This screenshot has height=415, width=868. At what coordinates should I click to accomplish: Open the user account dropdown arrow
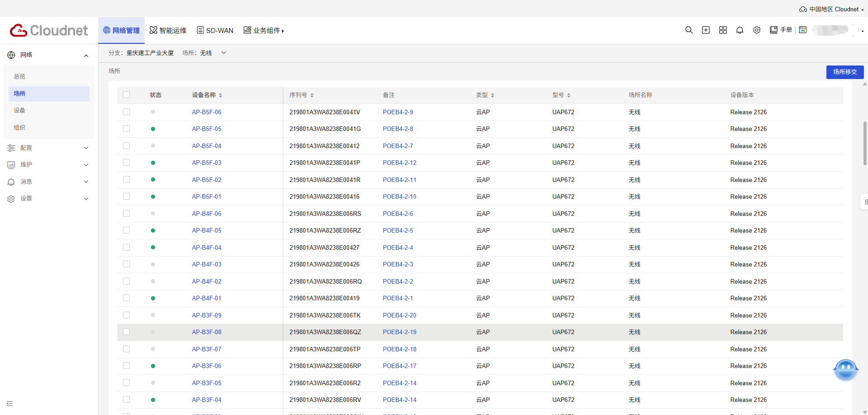[x=863, y=31]
